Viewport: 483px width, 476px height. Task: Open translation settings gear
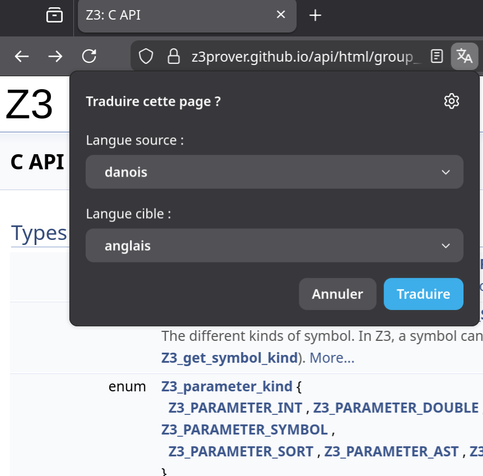click(x=452, y=101)
